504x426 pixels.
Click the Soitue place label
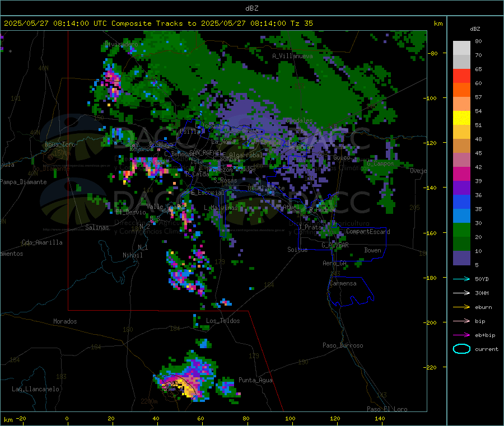click(x=297, y=250)
